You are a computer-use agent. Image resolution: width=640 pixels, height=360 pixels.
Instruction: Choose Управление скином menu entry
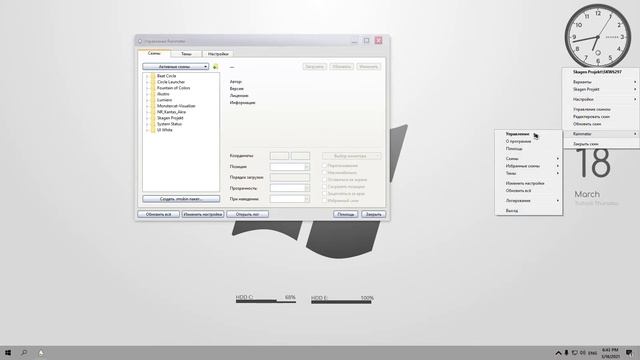click(x=592, y=109)
